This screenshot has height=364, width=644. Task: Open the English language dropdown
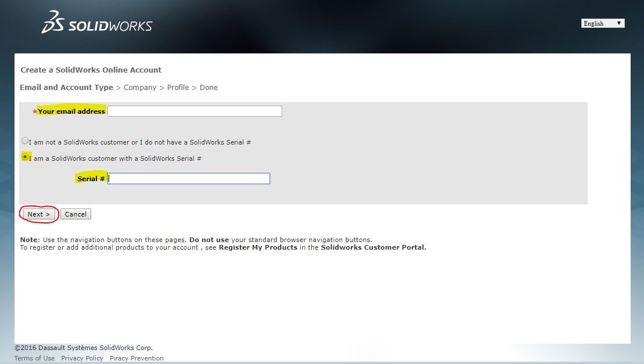click(603, 23)
